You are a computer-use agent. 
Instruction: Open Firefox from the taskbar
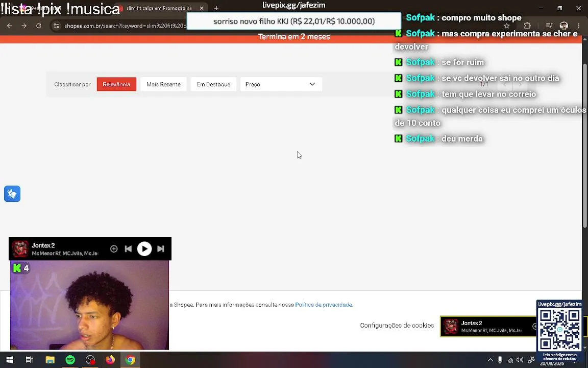point(110,360)
